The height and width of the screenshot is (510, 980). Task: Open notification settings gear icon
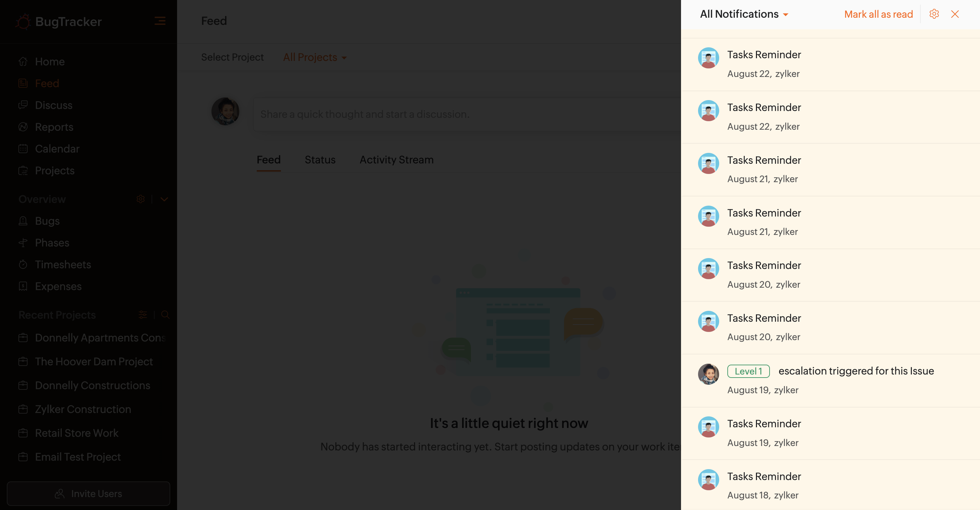934,14
